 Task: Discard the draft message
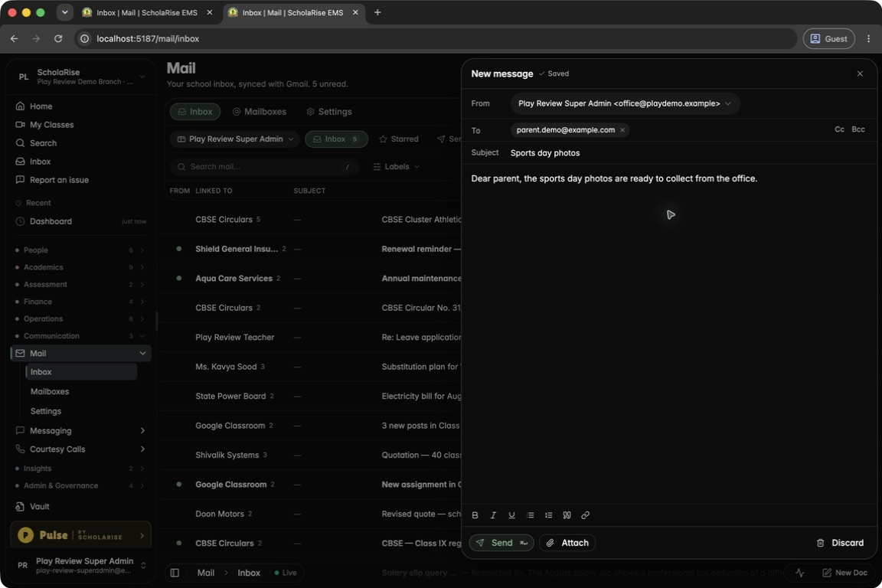840,542
